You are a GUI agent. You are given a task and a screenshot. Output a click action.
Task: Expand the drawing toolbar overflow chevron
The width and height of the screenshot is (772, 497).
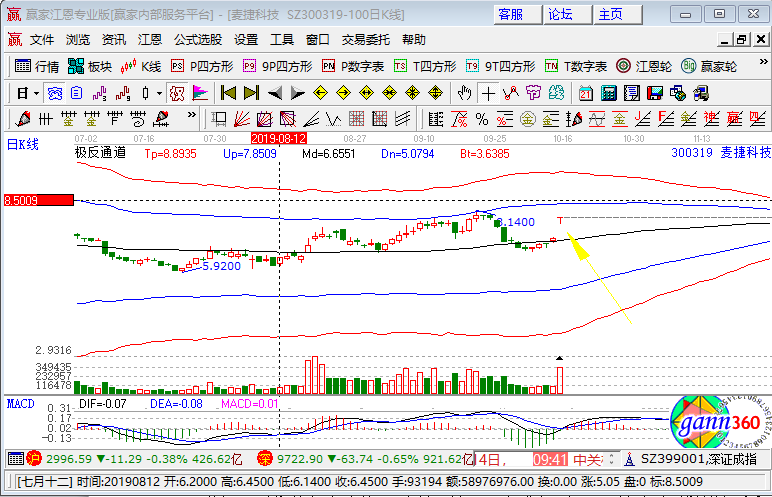[x=192, y=115]
